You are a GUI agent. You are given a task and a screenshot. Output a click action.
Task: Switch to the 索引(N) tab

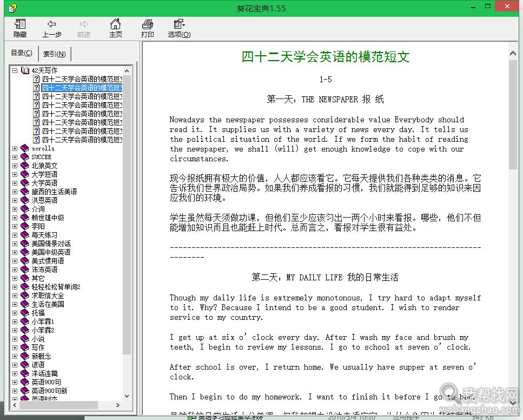(x=55, y=54)
